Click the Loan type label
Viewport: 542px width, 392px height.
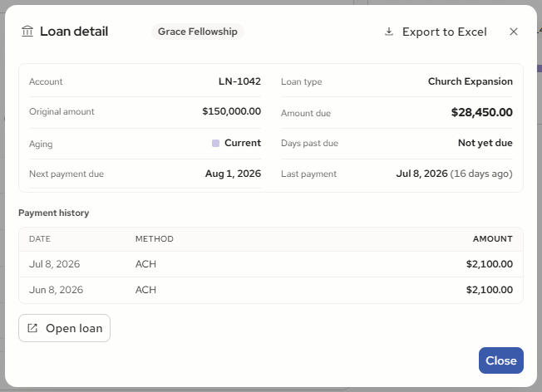point(302,81)
